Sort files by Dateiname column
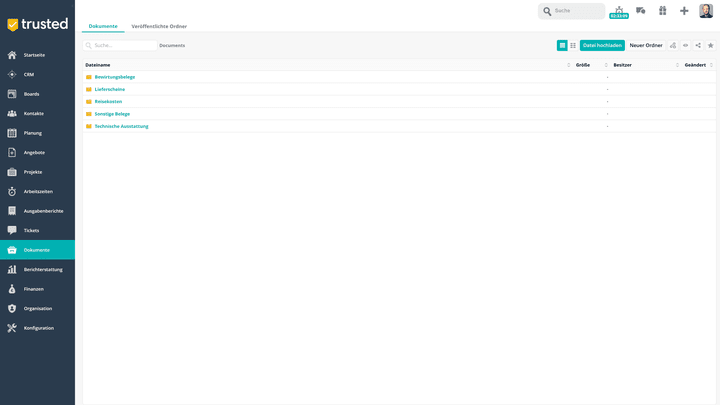This screenshot has width=720, height=405. 98,65
